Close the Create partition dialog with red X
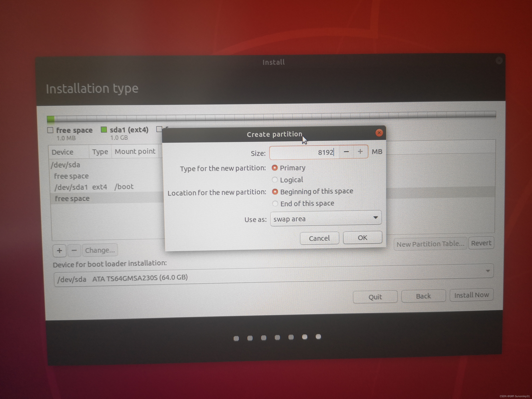 coord(379,133)
